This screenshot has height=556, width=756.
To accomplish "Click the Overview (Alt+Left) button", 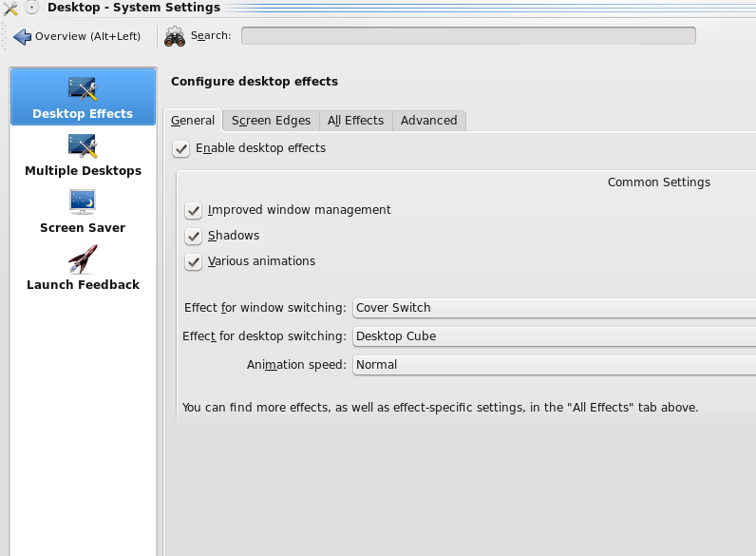I will (77, 37).
